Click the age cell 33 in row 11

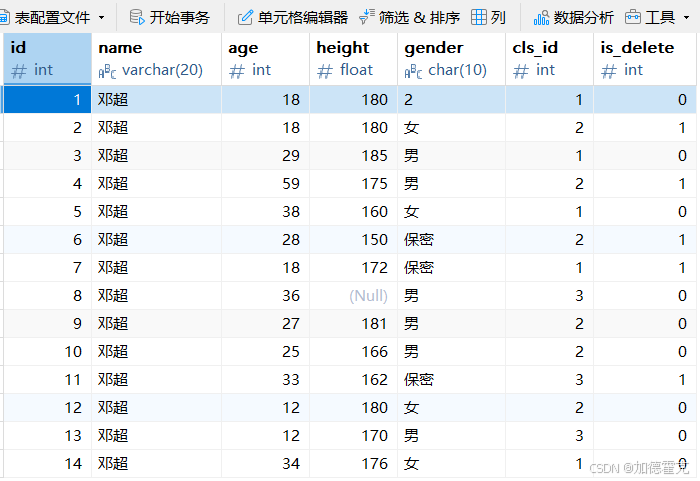point(265,380)
